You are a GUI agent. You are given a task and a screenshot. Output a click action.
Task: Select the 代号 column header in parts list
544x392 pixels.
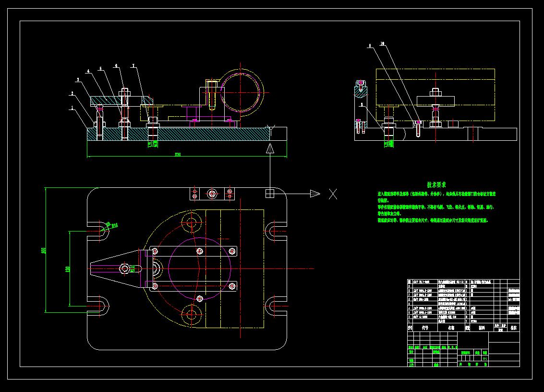tap(425, 328)
